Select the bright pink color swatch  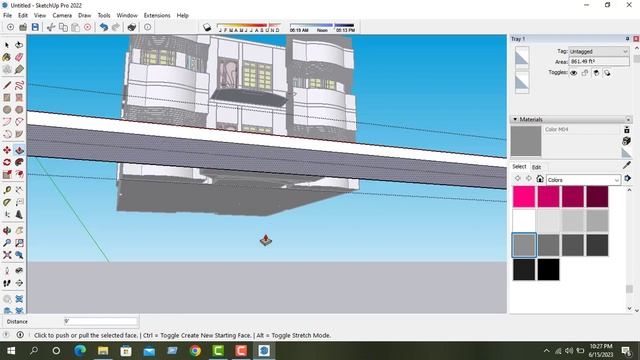click(x=524, y=196)
